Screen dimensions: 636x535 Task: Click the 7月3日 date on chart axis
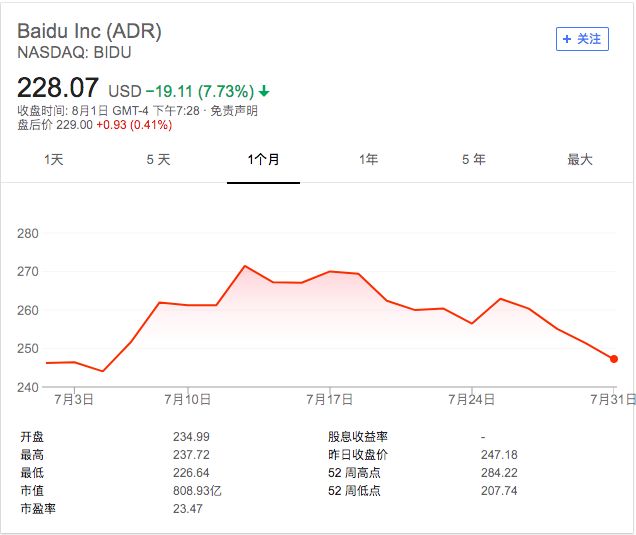tap(73, 399)
